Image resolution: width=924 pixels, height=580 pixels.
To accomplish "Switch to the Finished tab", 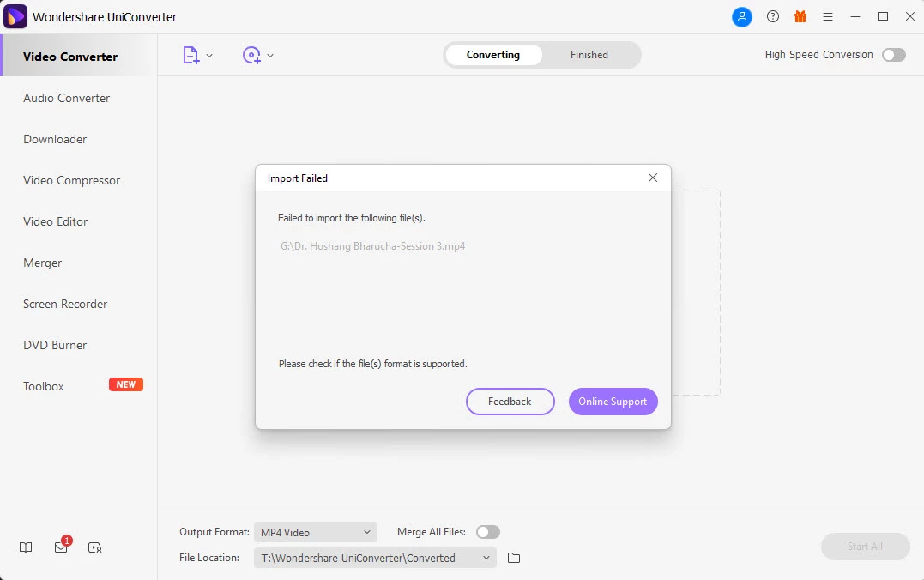I will [589, 55].
